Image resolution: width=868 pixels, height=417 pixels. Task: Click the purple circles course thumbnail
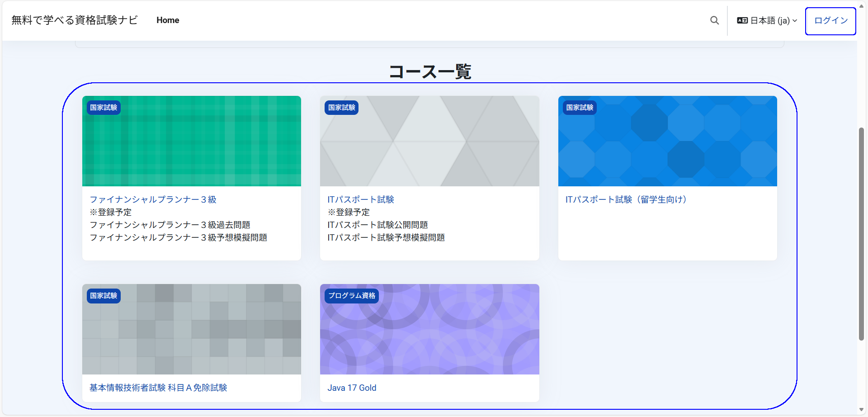[x=429, y=335]
